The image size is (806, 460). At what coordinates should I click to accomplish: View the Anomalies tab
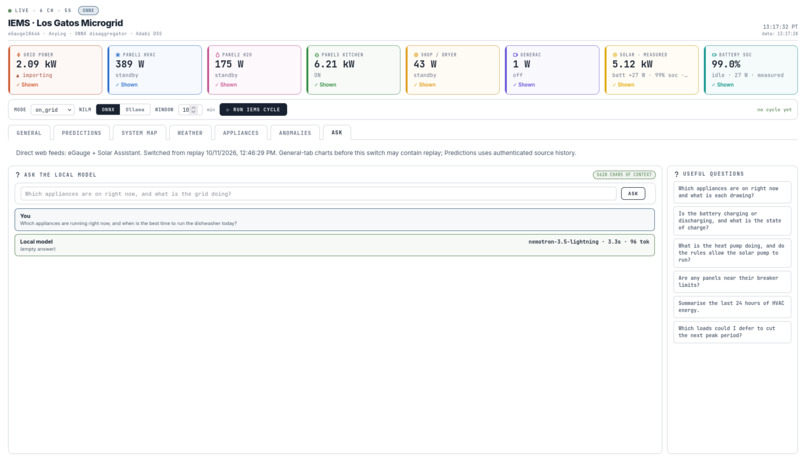(x=295, y=133)
